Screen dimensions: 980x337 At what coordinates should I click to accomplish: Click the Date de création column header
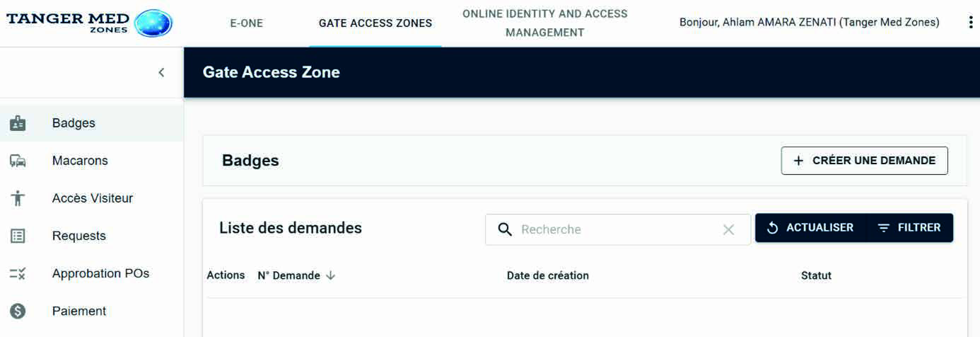(548, 275)
